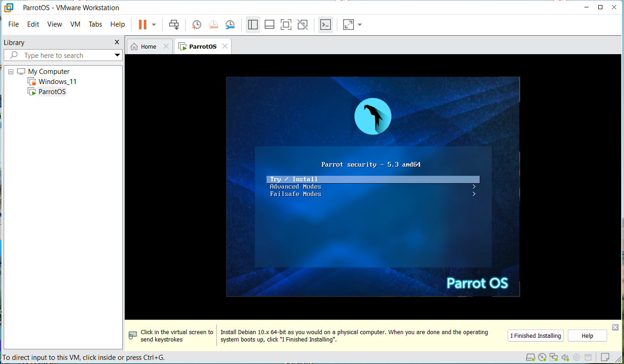Click the Parrot logo on the boot screen
624x364 pixels.
373,117
